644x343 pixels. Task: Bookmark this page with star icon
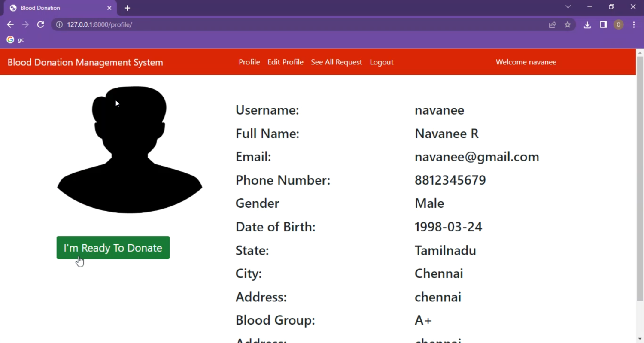tap(568, 25)
